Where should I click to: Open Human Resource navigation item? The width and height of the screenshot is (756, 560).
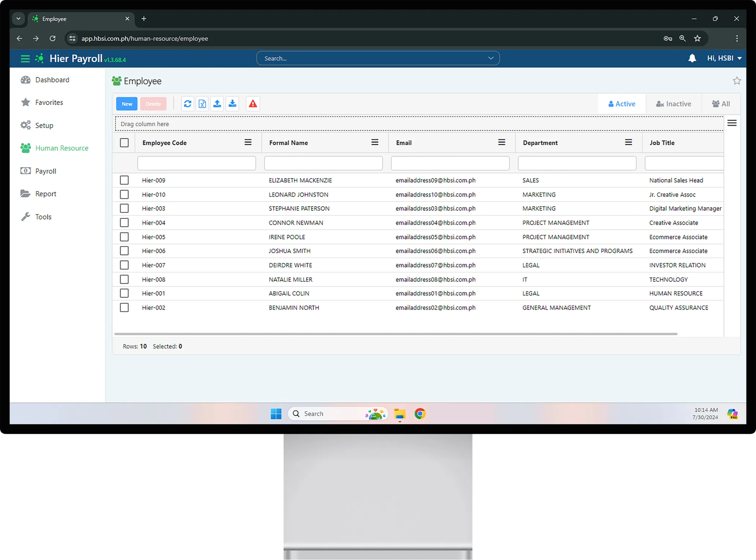[x=62, y=148]
